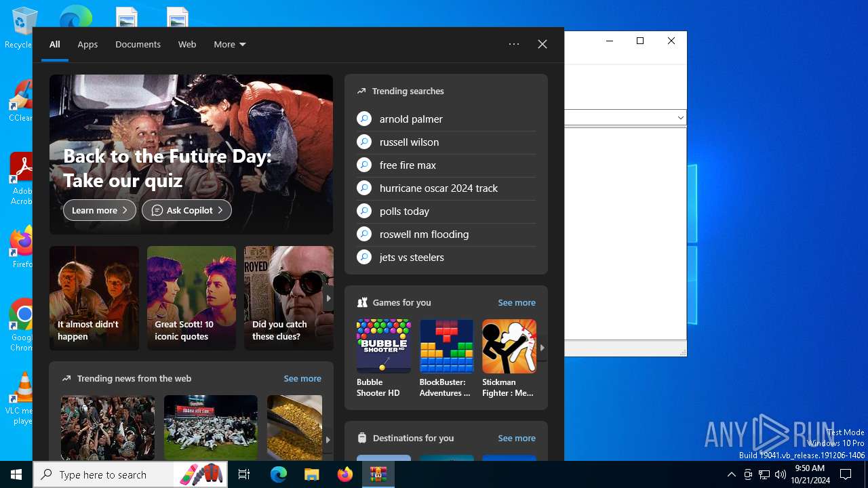Viewport: 868px width, 488px height.
Task: Minimize the background window
Action: 609,41
